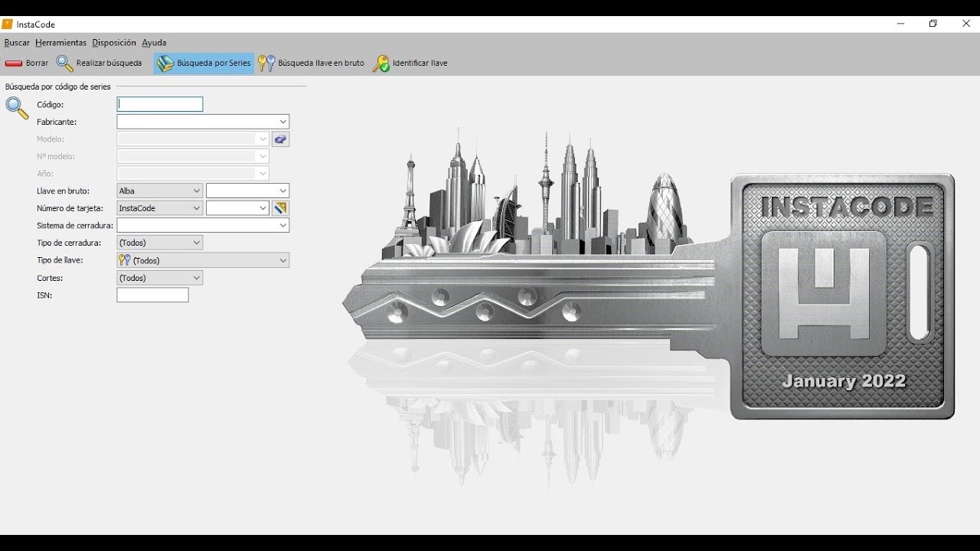The height and width of the screenshot is (551, 980).
Task: Click the Búsqueda llave en bruto label
Action: [322, 64]
